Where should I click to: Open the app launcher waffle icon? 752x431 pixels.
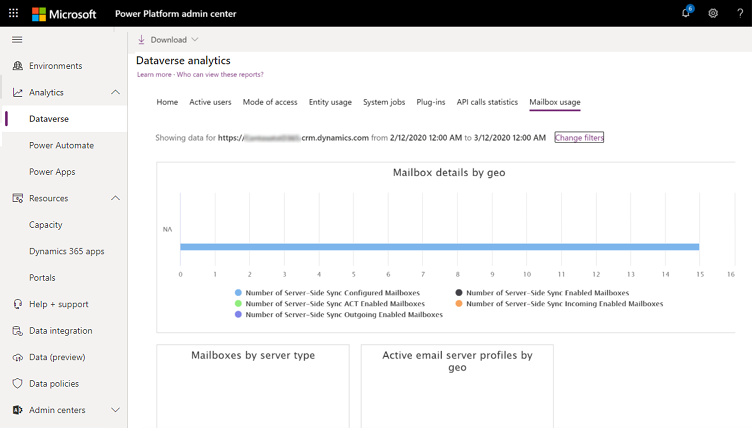(13, 13)
